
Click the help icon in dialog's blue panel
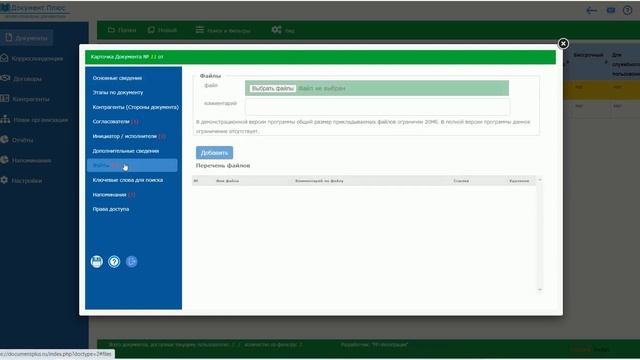pos(114,262)
